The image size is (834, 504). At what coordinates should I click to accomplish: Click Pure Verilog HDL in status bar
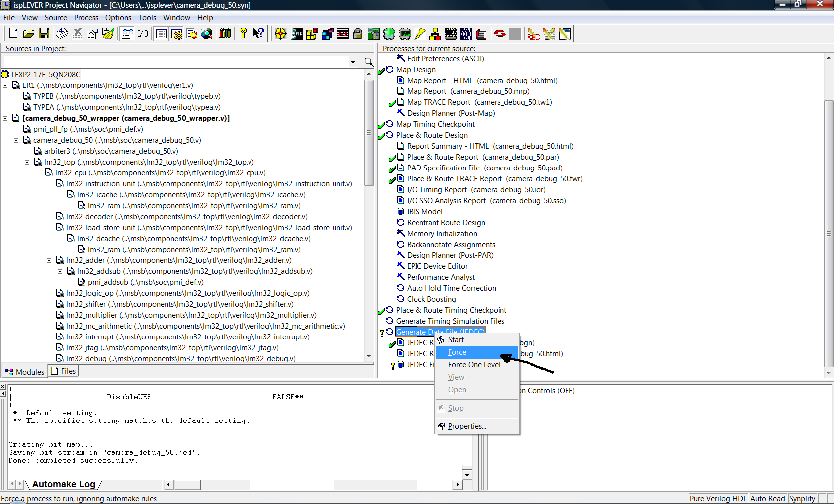tap(718, 499)
